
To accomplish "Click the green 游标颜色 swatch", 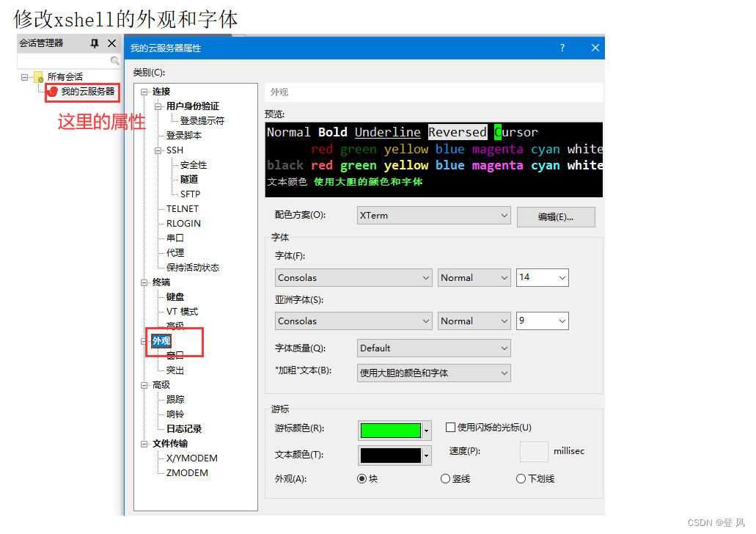I will tap(391, 431).
